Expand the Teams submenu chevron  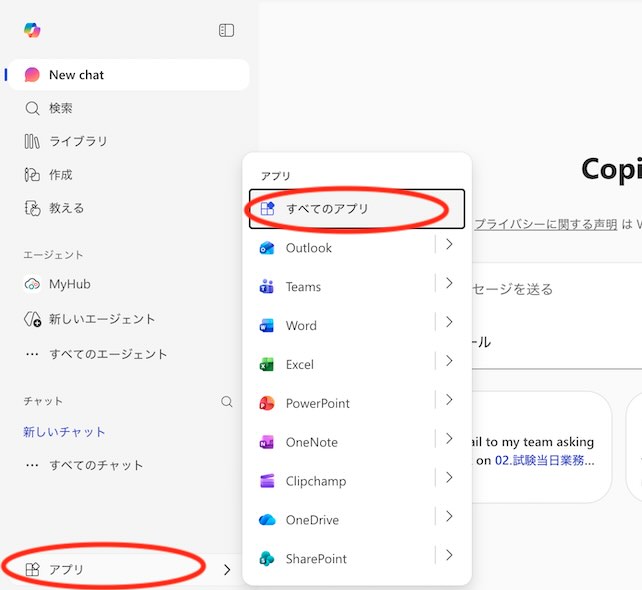click(x=449, y=283)
